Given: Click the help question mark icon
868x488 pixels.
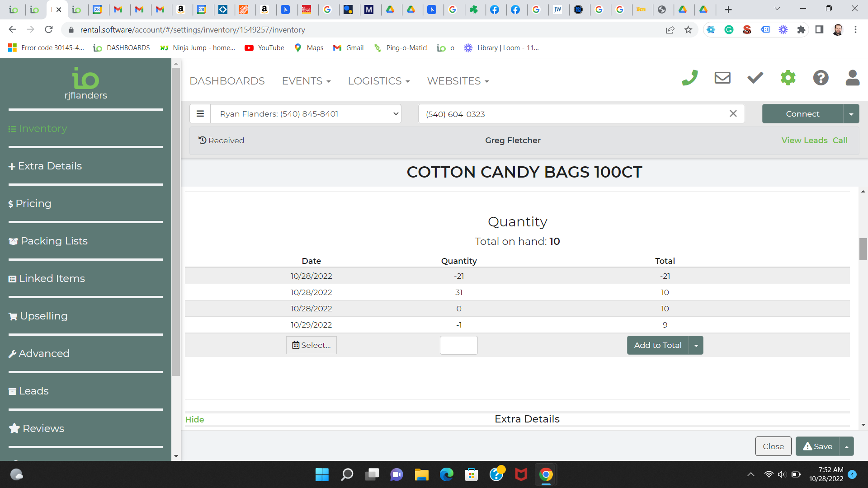Looking at the screenshot, I should [x=821, y=78].
